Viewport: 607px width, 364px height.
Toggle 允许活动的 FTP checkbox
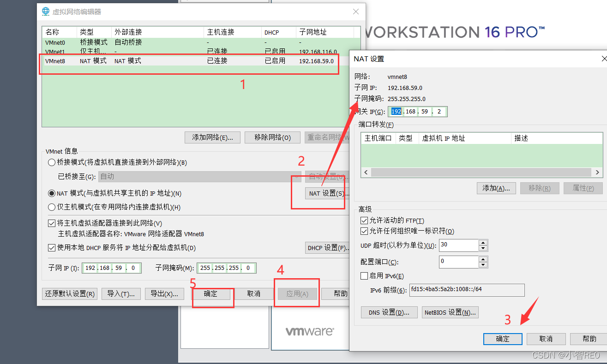[364, 221]
